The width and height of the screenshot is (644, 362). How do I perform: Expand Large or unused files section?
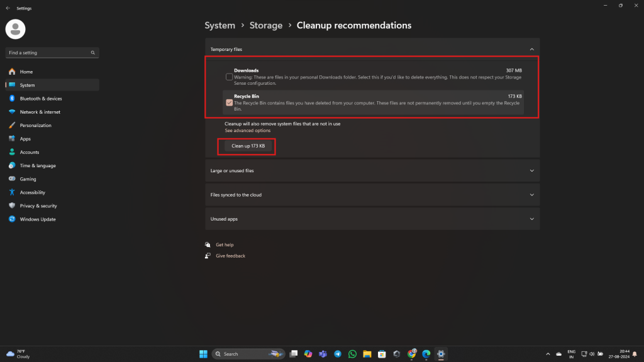(x=531, y=170)
